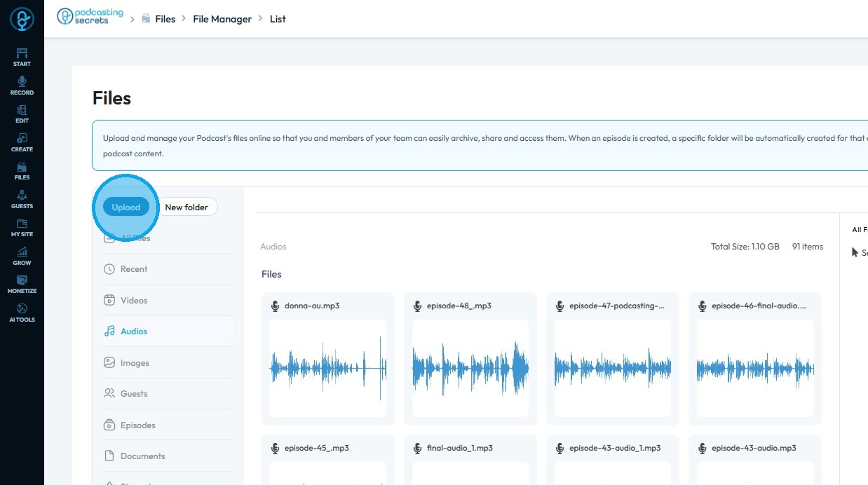Open episode-47-podcasting waveform thumbnail
Screen dimensions: 868x485
(613, 368)
